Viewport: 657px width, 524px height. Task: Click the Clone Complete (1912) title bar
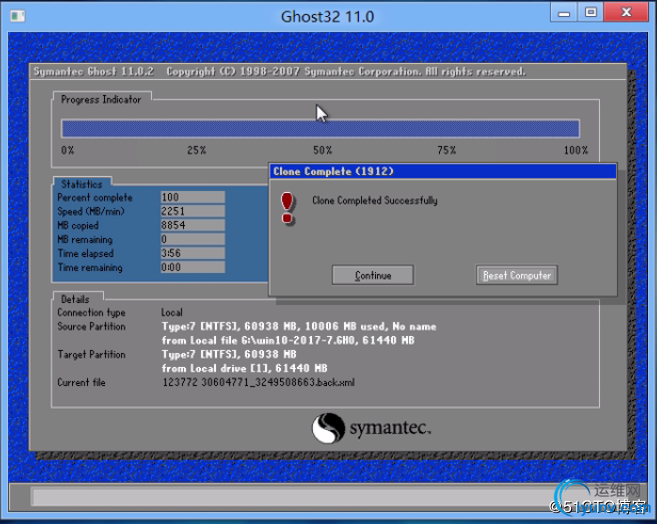click(443, 171)
